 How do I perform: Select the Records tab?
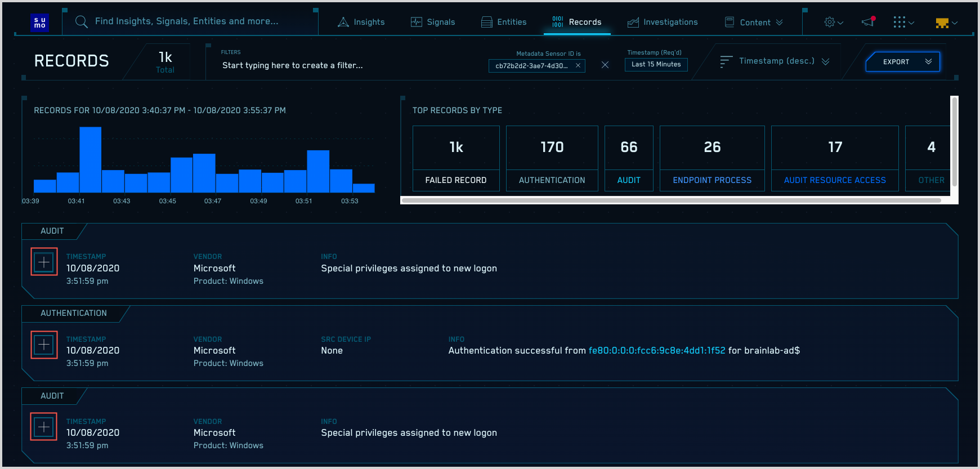point(577,22)
